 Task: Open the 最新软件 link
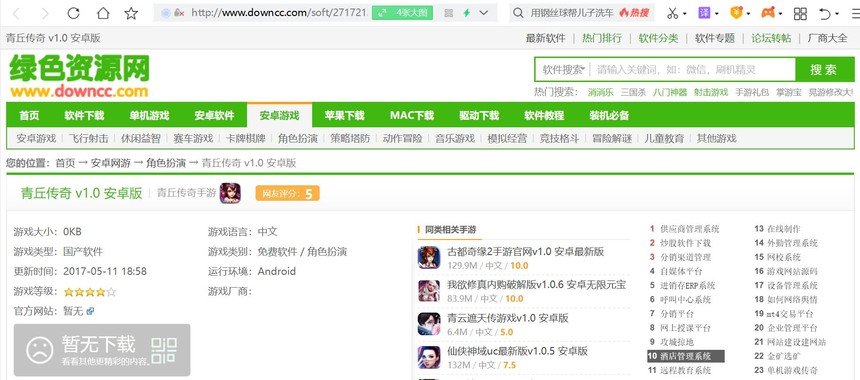(x=545, y=38)
